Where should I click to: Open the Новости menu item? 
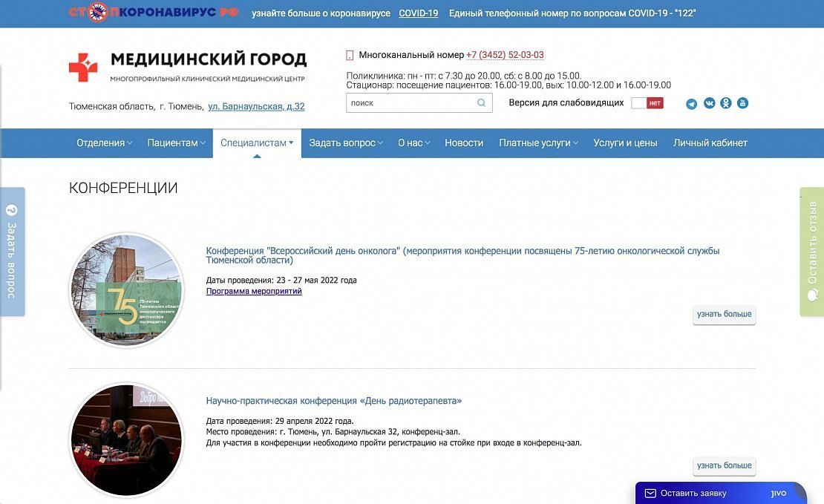click(x=464, y=143)
